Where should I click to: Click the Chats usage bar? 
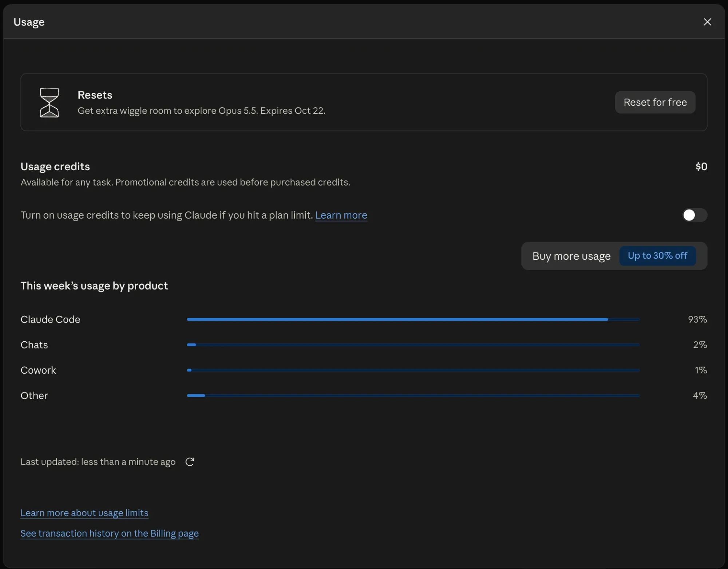point(413,345)
